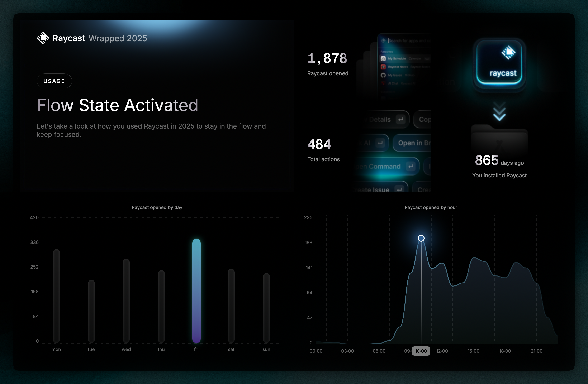This screenshot has height=384, width=588.
Task: Click the Open in Browser action pill
Action: click(x=413, y=143)
